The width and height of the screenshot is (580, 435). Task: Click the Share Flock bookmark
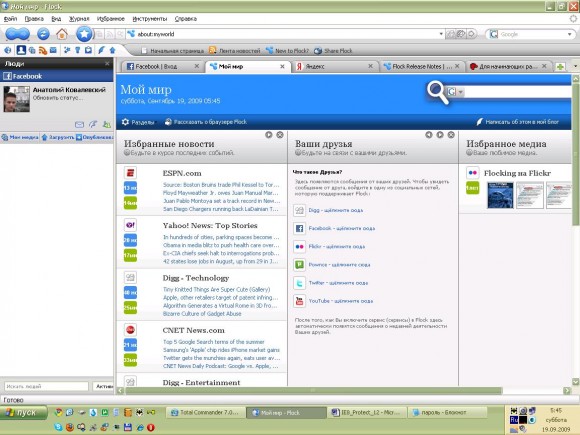333,51
